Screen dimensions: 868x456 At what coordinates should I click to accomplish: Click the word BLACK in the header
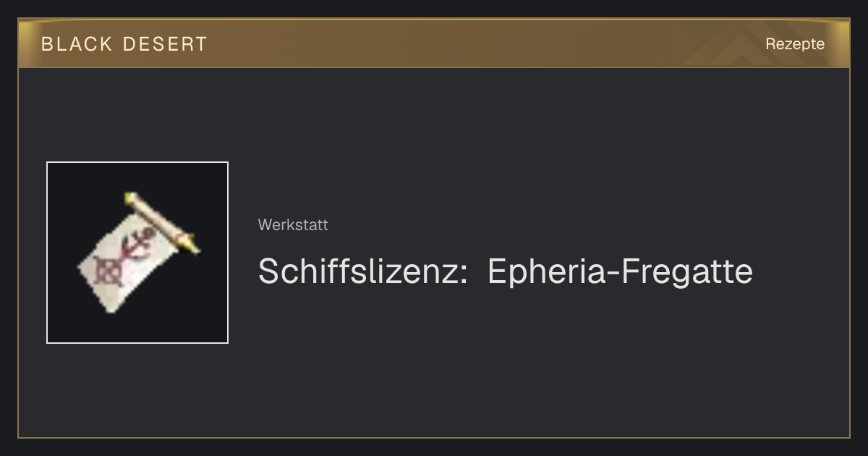click(77, 43)
